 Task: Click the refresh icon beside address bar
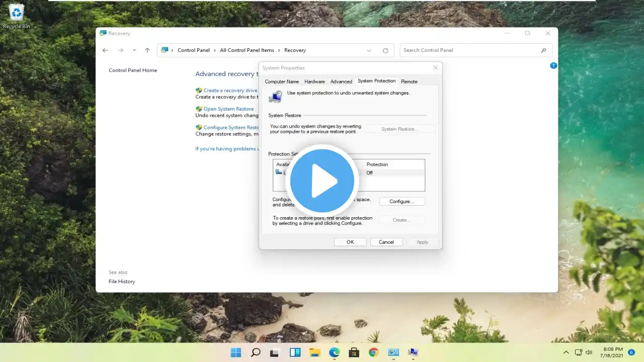click(x=385, y=50)
